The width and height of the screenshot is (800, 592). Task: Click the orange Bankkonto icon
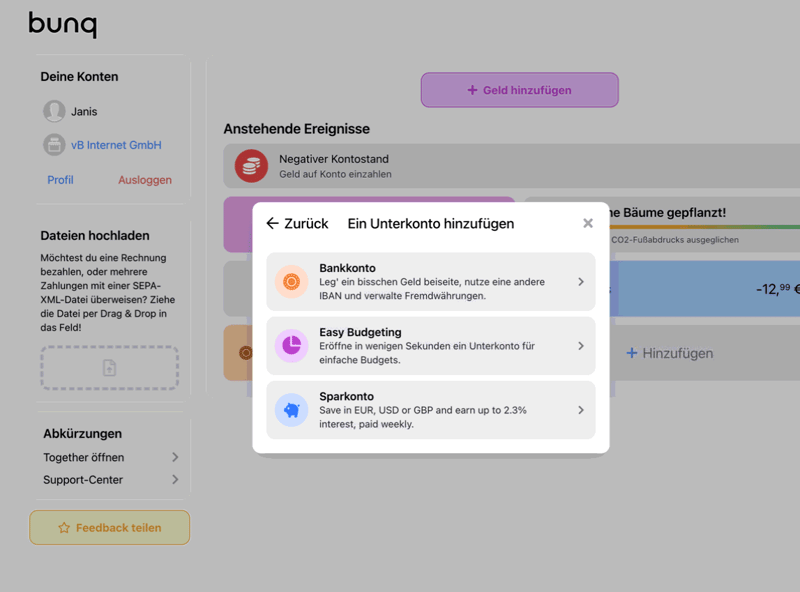(291, 282)
